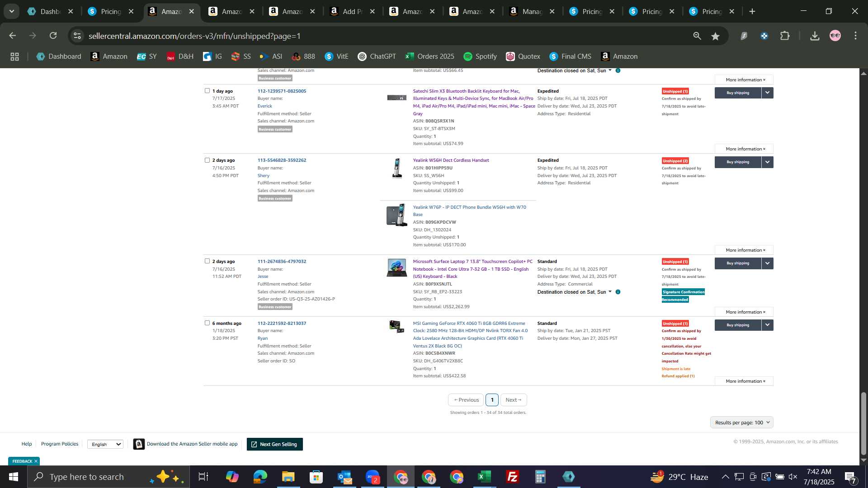Open order 112-1239571-0825005
The width and height of the screenshot is (868, 488).
pyautogui.click(x=282, y=91)
